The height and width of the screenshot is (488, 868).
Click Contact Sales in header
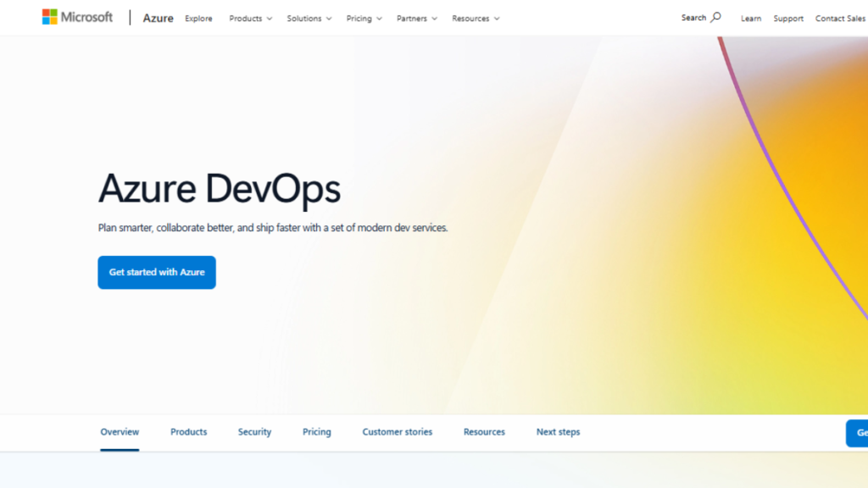click(x=840, y=19)
